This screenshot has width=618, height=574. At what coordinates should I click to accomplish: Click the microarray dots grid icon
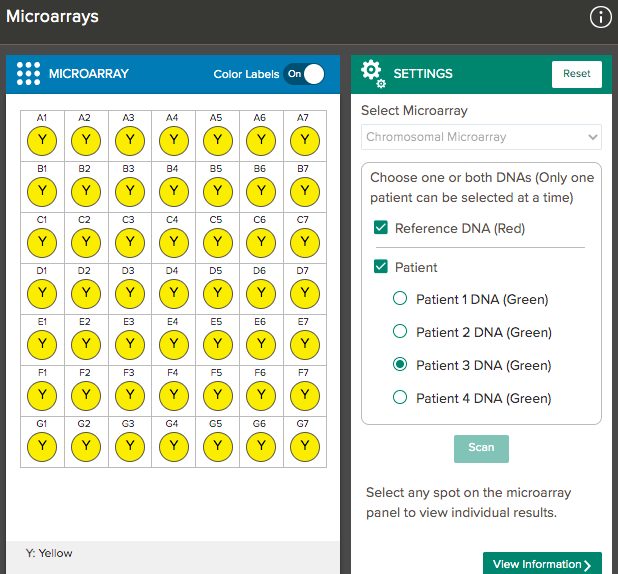28,74
